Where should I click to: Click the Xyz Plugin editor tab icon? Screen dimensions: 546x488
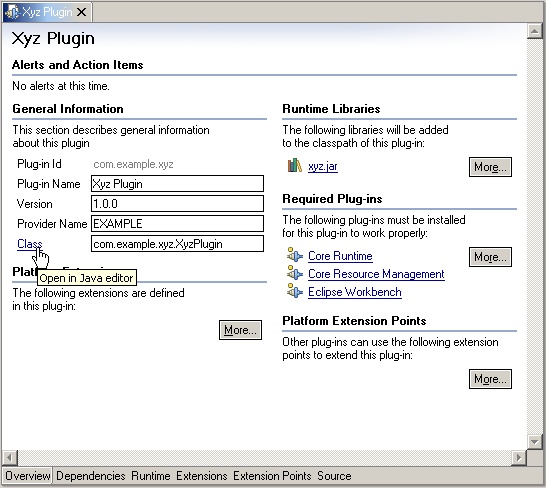click(13, 12)
